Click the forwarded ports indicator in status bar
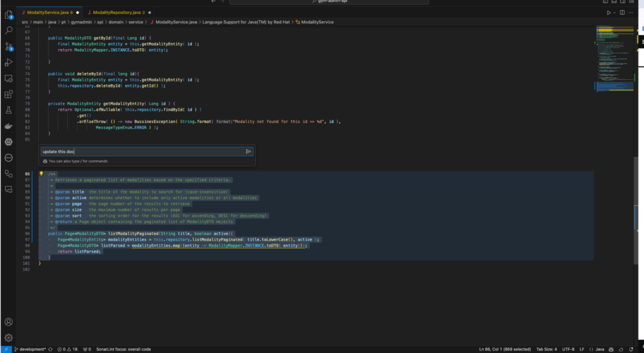Image resolution: width=644 pixels, height=353 pixels. (x=87, y=349)
